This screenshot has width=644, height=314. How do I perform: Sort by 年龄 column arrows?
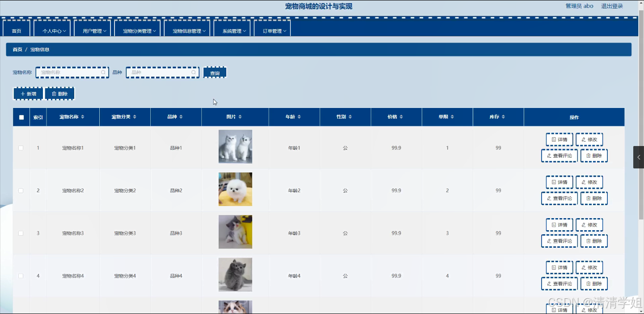pyautogui.click(x=299, y=117)
